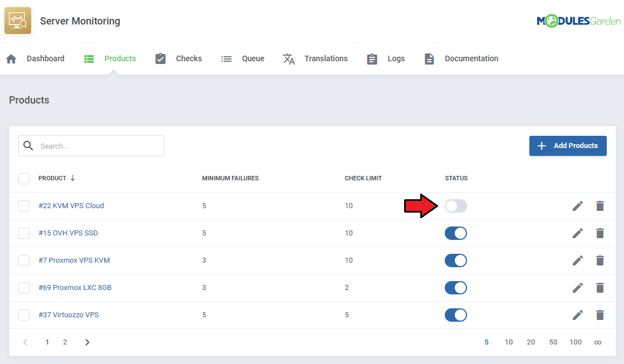Click the ModulesGarden logo

point(578,21)
